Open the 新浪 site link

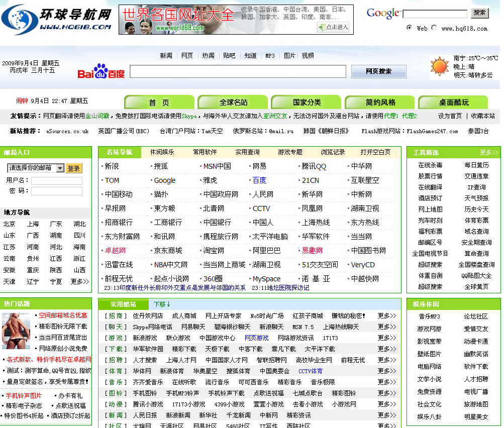click(x=112, y=166)
